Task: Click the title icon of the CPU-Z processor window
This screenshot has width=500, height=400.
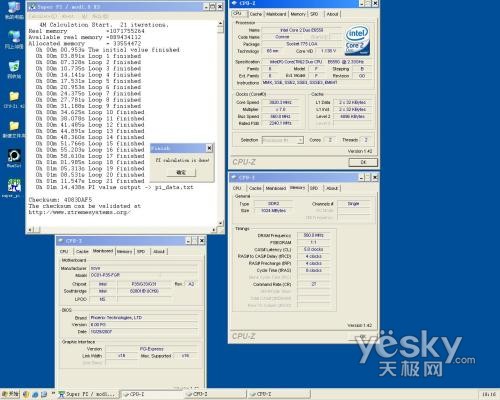Action: pos(234,3)
